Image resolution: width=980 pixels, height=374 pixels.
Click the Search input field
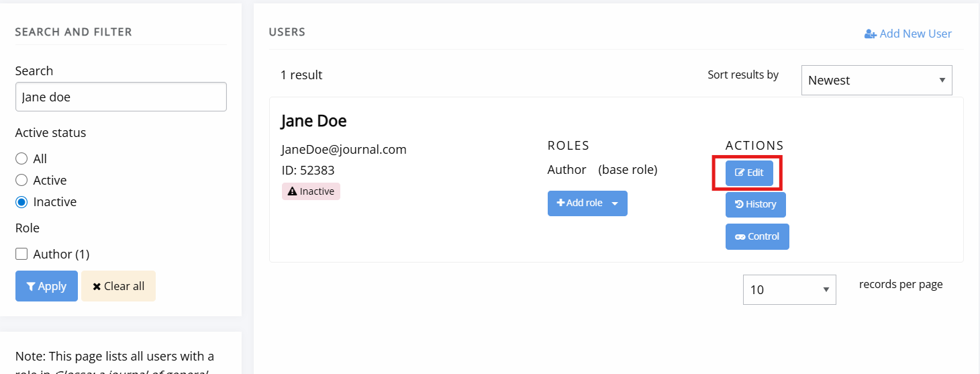[121, 97]
